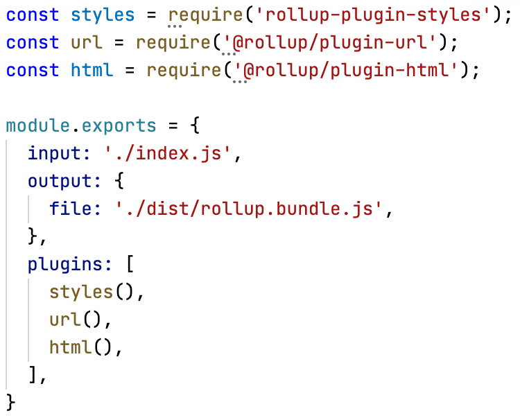Click require on the styles line
The height and width of the screenshot is (420, 520).
pos(206,15)
